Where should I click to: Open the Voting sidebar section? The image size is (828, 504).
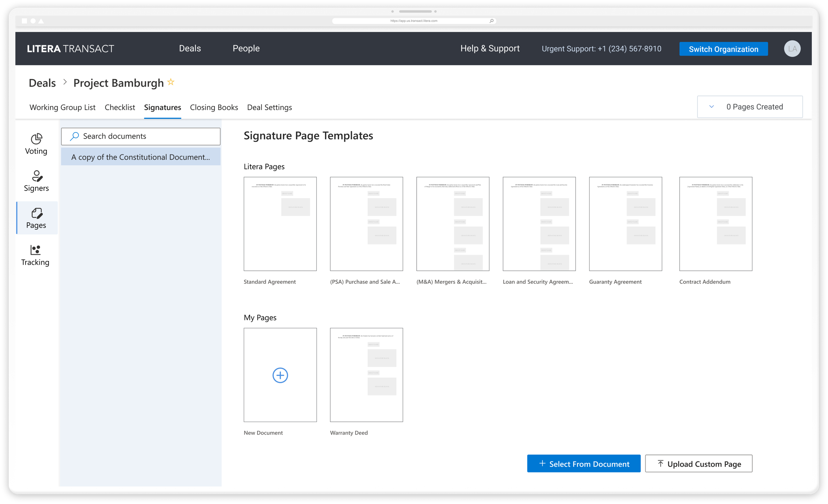36,144
